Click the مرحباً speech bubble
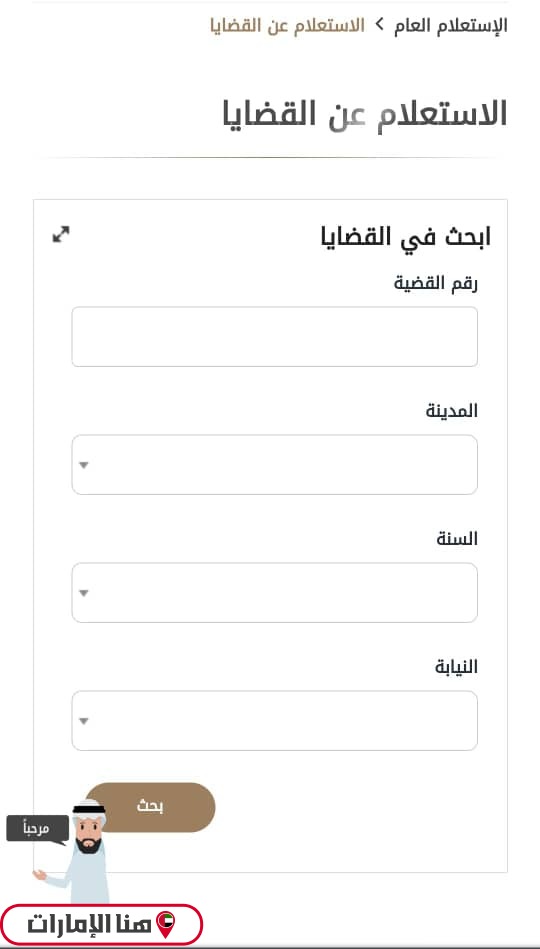 click(x=38, y=829)
